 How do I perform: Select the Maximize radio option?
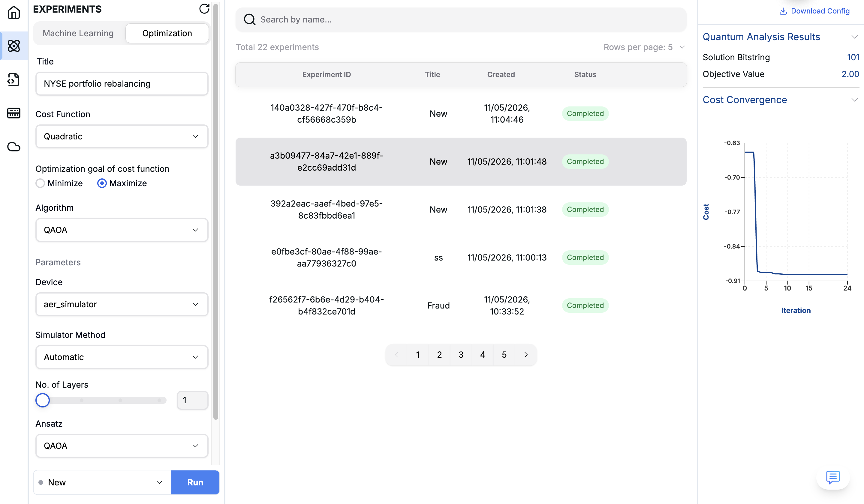102,183
